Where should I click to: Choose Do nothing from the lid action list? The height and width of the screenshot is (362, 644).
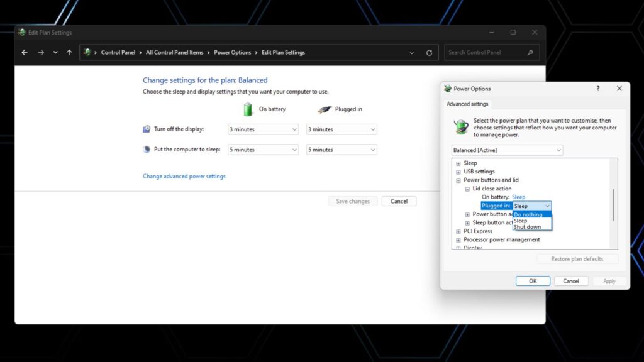point(531,214)
